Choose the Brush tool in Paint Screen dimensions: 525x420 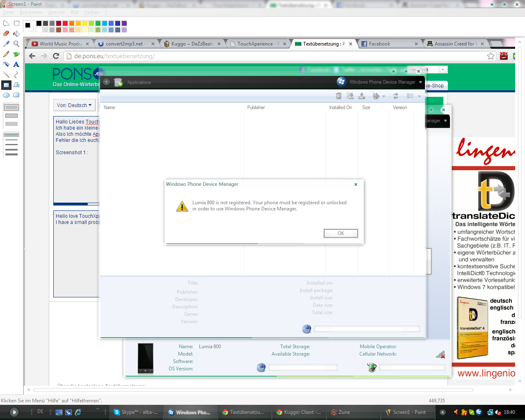tap(16, 54)
